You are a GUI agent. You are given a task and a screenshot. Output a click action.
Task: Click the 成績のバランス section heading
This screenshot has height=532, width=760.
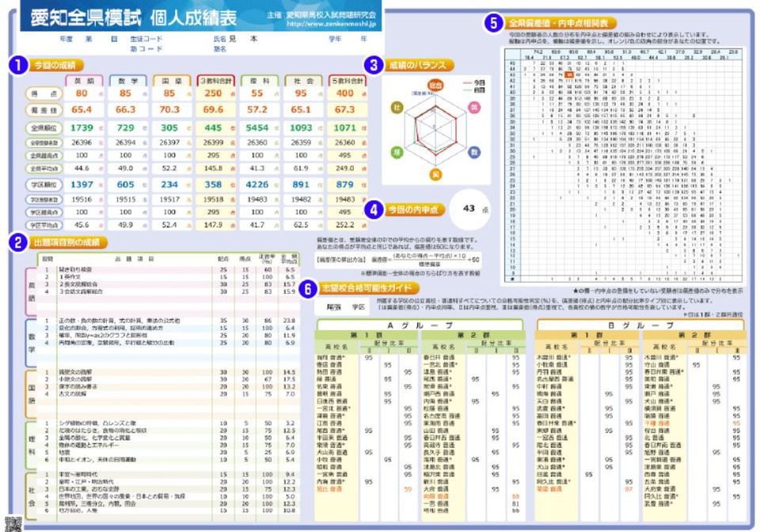[x=418, y=65]
